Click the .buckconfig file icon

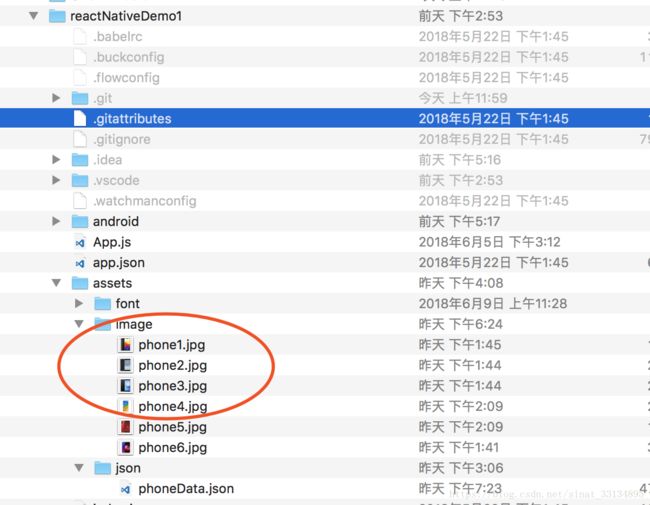coord(80,57)
